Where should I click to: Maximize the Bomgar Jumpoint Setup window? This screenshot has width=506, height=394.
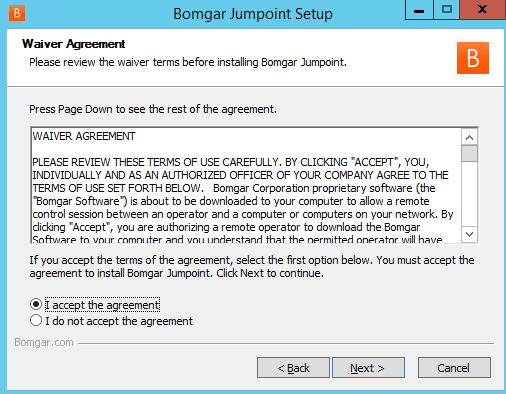tap(447, 10)
